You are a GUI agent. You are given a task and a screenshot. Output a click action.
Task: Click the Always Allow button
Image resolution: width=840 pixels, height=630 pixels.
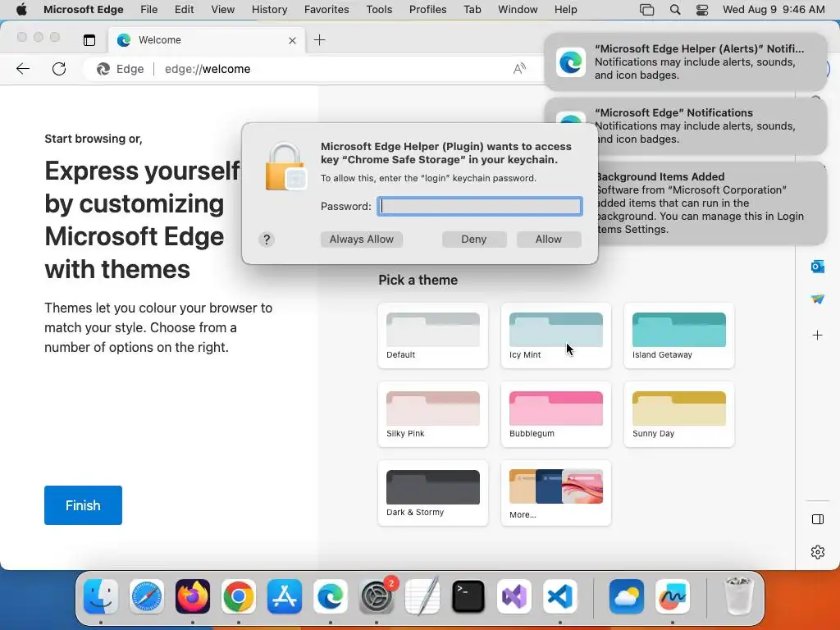click(362, 240)
